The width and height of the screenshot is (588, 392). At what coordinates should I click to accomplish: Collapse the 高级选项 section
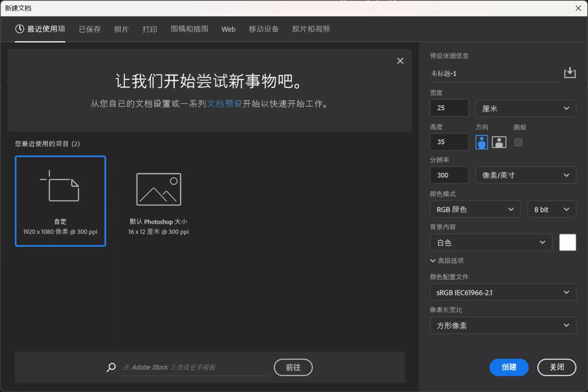tap(447, 261)
